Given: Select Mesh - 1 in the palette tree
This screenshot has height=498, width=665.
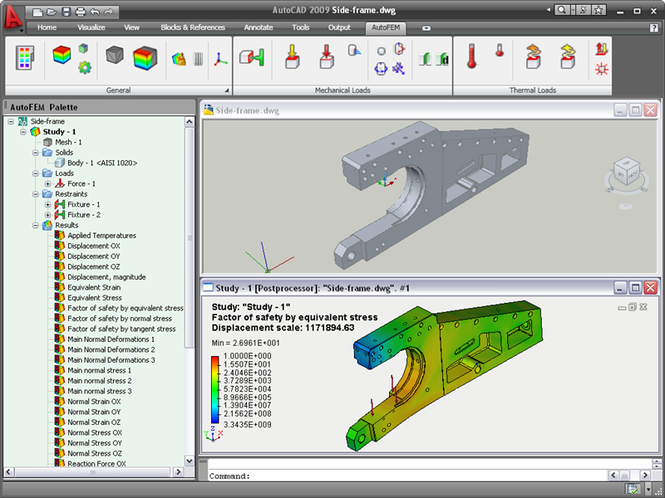Looking at the screenshot, I should [x=68, y=142].
